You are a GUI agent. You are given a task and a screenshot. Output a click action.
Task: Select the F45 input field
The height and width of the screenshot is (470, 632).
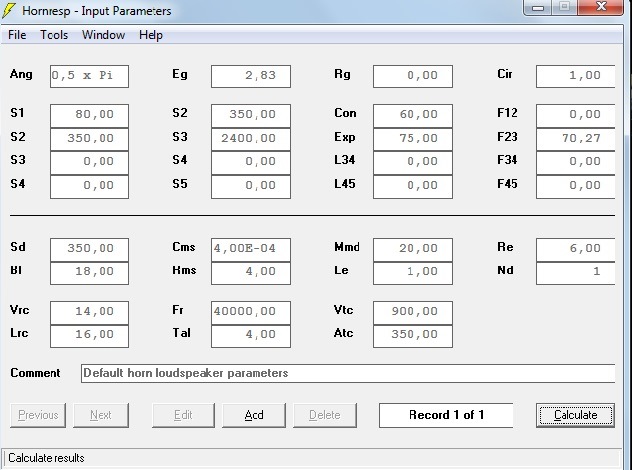575,187
